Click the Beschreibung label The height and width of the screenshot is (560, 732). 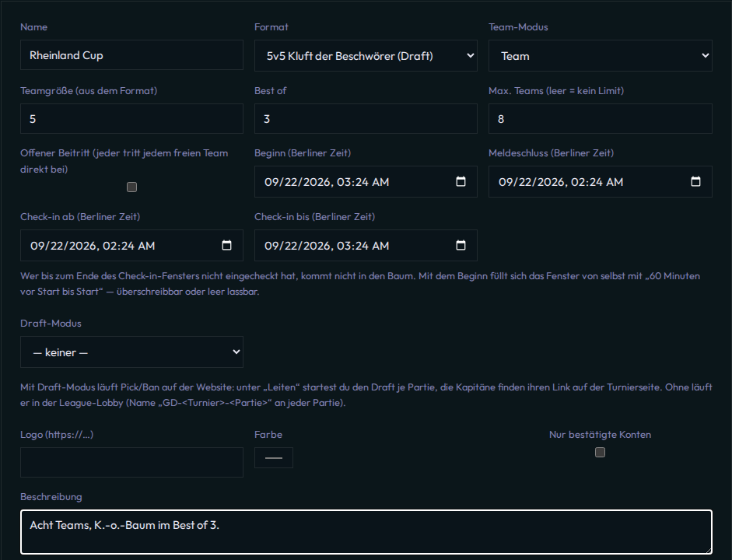click(51, 497)
